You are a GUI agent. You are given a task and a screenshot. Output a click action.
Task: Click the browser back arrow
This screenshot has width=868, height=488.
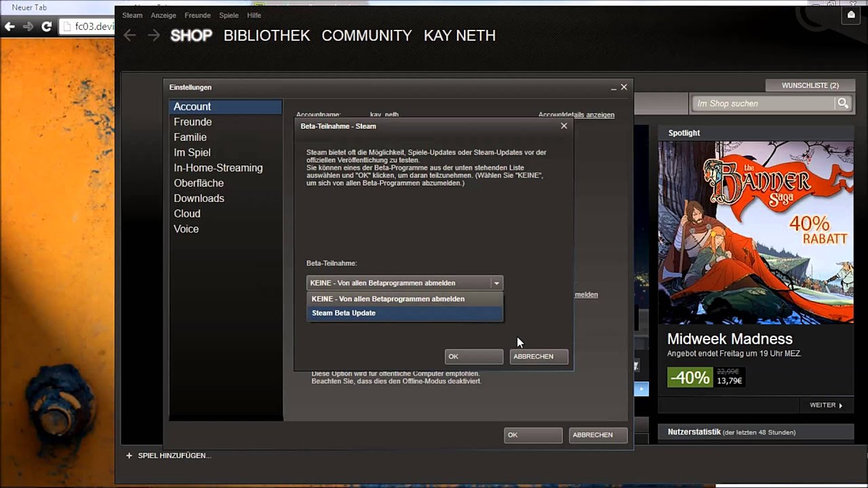(9, 27)
